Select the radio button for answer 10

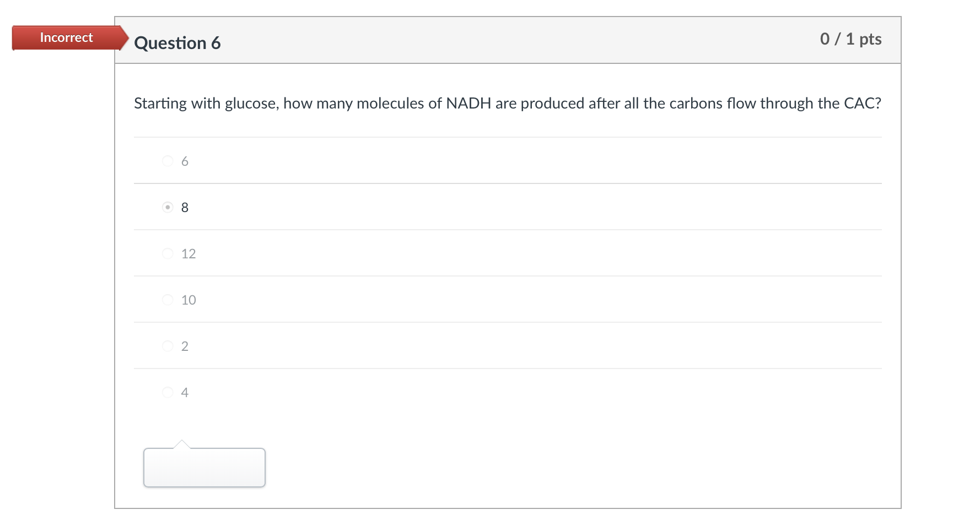coord(167,300)
